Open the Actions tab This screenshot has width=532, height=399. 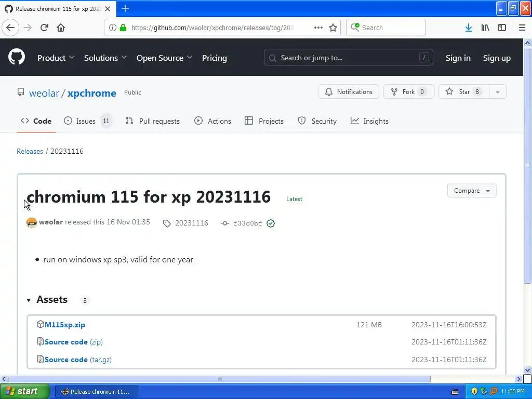(212, 121)
